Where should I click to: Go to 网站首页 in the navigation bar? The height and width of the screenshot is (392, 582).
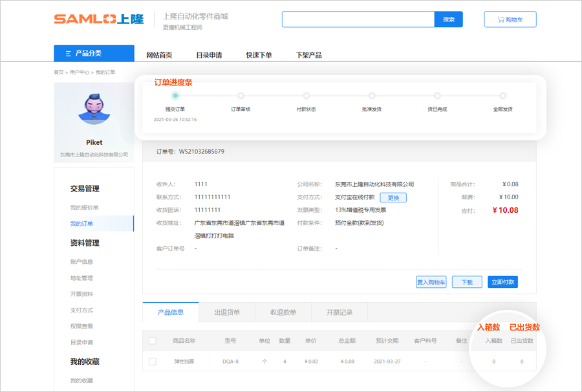pos(159,55)
